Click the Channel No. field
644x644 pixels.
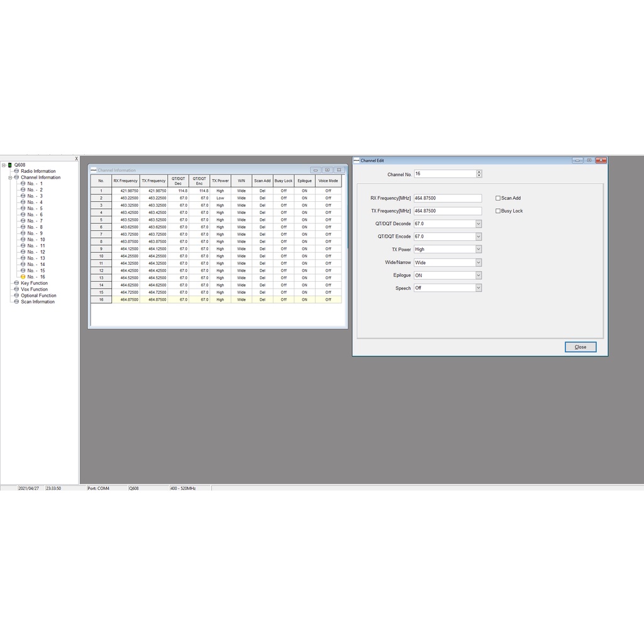click(x=445, y=174)
